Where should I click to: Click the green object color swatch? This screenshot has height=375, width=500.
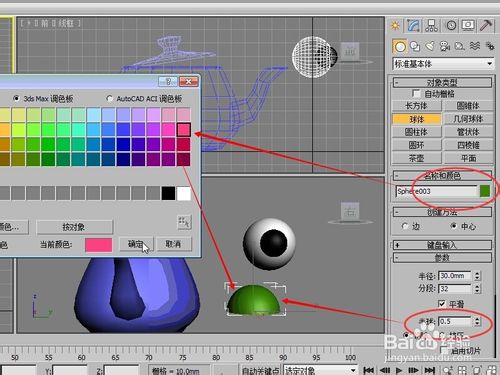[x=485, y=191]
